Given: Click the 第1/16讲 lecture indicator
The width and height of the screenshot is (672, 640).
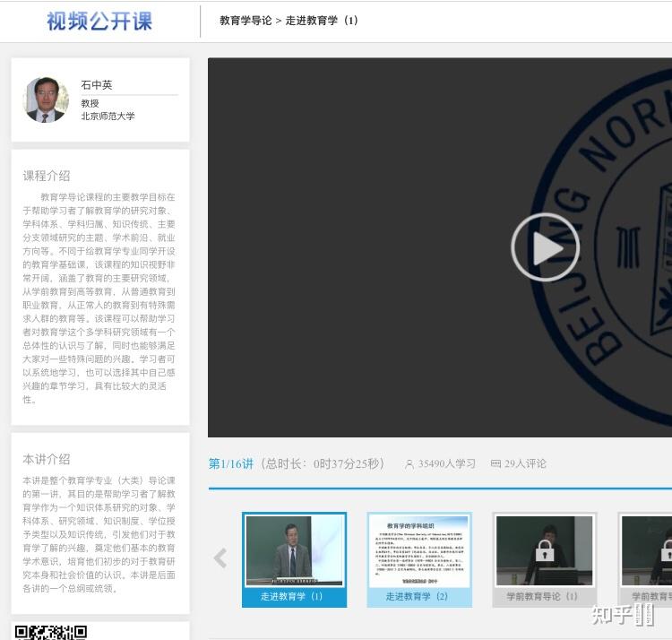Looking at the screenshot, I should click(231, 463).
